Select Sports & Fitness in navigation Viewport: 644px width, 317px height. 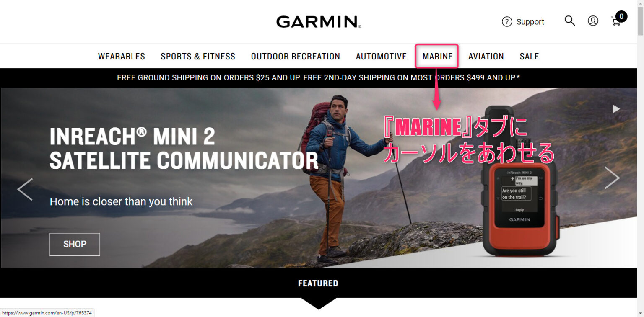198,56
